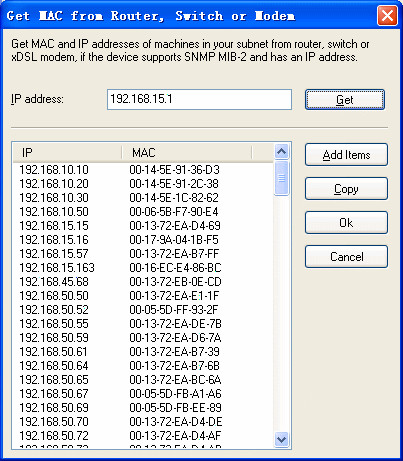
Task: Click the Add Items button
Action: click(x=346, y=155)
